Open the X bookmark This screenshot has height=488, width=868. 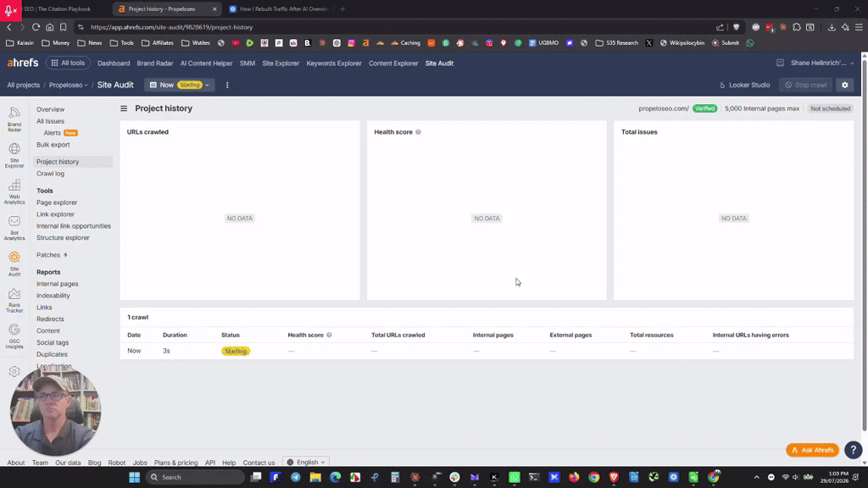[648, 42]
